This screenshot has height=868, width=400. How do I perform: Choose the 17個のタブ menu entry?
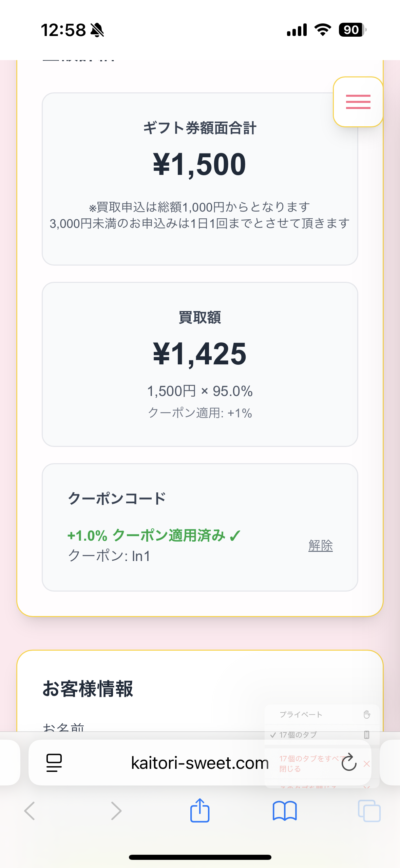point(298,735)
